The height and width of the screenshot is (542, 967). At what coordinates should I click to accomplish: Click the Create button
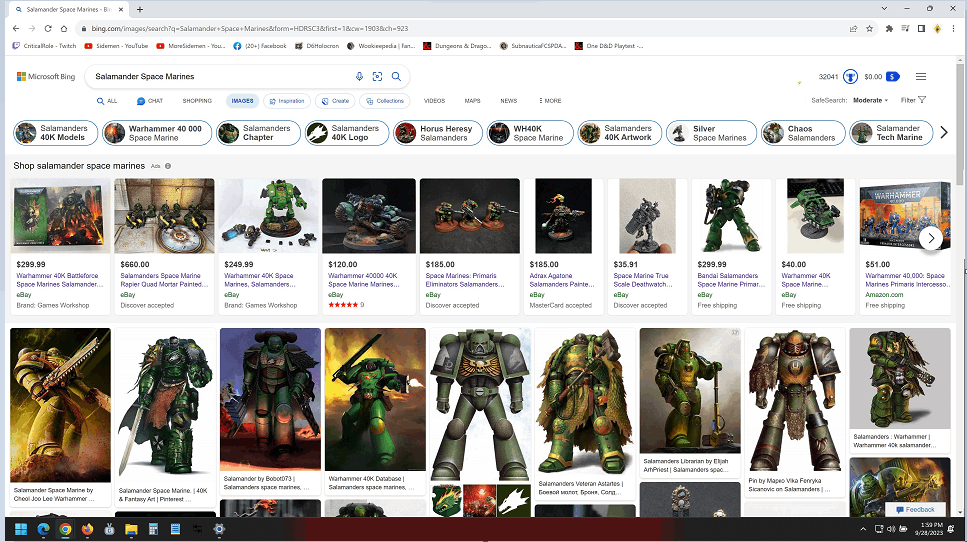[335, 101]
